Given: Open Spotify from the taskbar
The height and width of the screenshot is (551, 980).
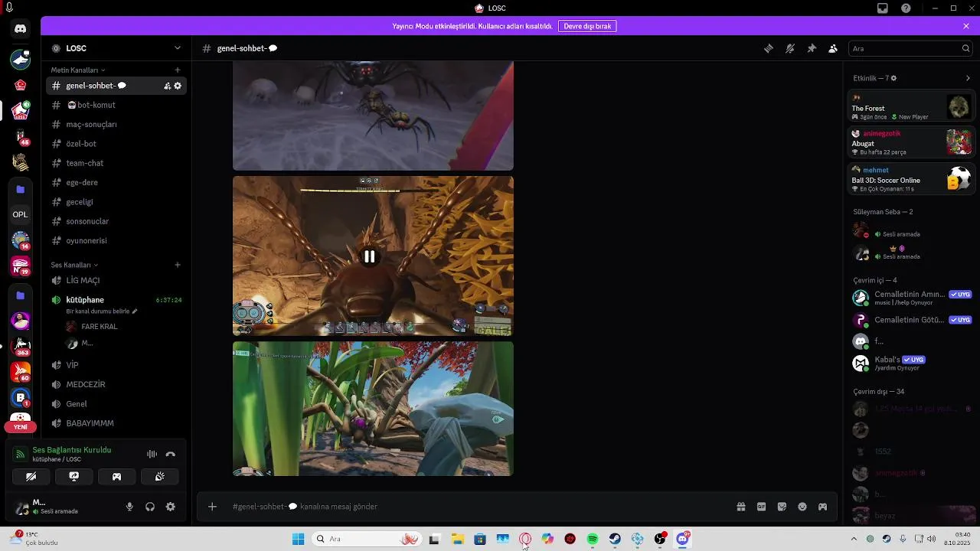Looking at the screenshot, I should tap(593, 540).
